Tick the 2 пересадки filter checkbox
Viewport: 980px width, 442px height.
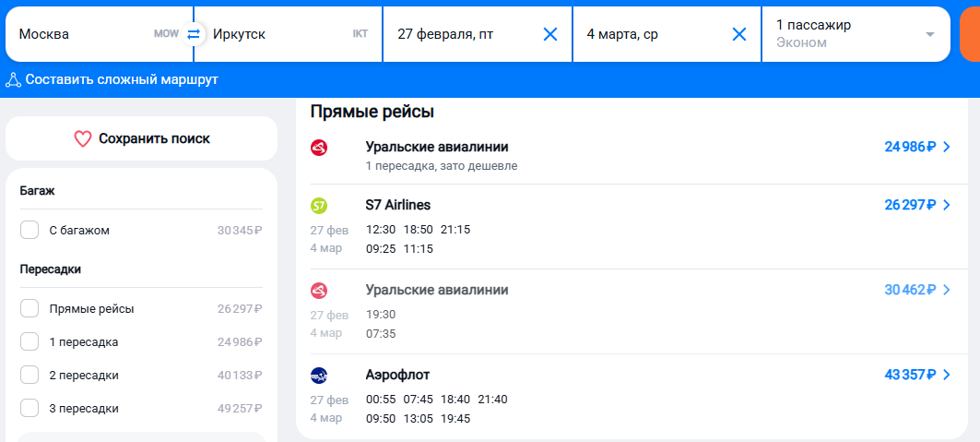[x=30, y=376]
